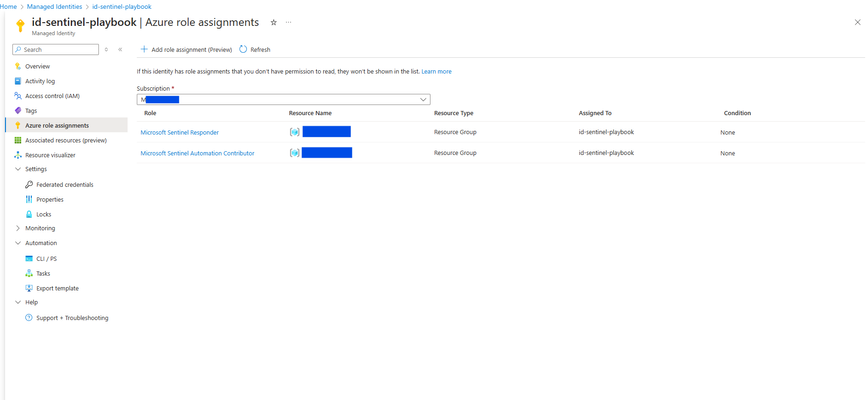This screenshot has width=866, height=400.
Task: Sort by the Resource Name column header
Action: tap(310, 113)
